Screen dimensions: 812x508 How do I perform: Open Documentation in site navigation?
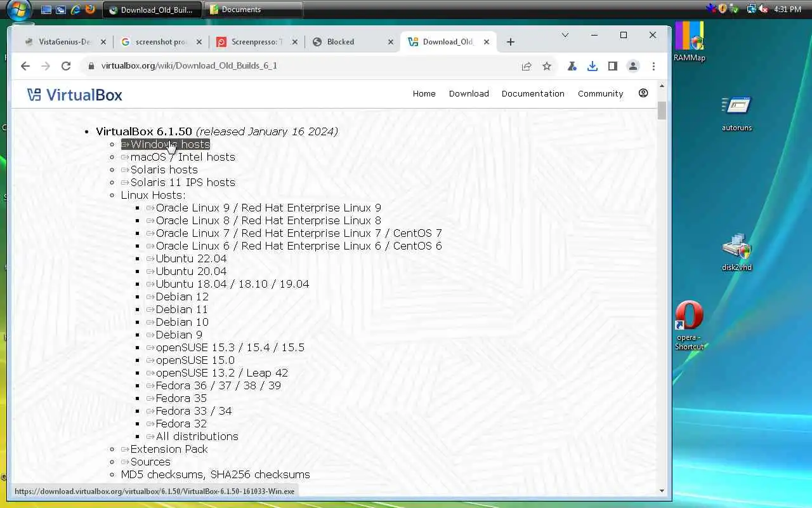point(533,93)
